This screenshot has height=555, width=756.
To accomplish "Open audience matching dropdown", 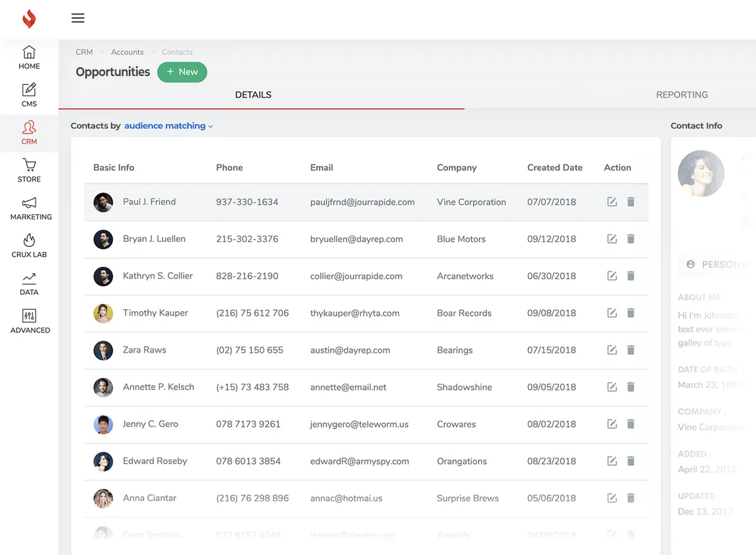I will point(169,126).
